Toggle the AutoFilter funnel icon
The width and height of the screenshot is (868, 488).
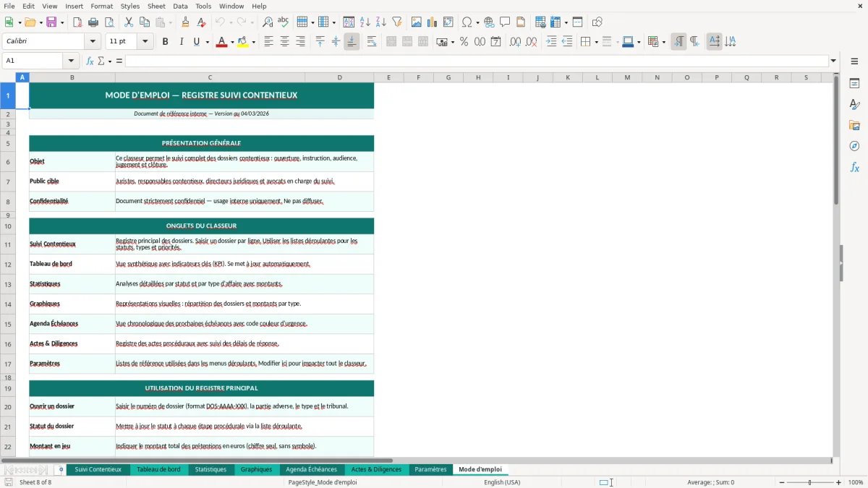397,22
